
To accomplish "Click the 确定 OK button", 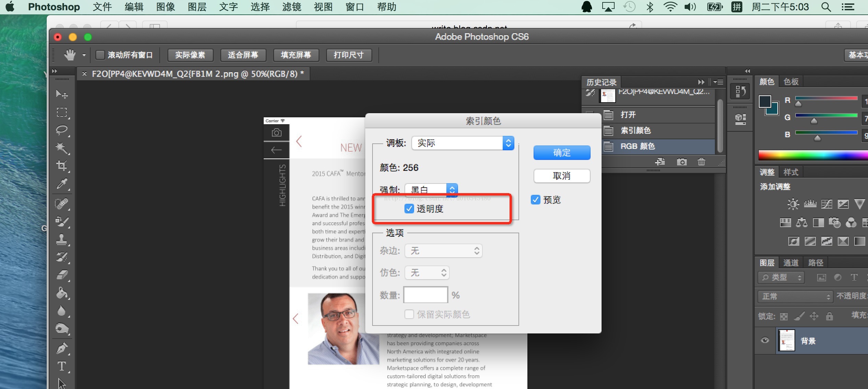I will (x=562, y=153).
